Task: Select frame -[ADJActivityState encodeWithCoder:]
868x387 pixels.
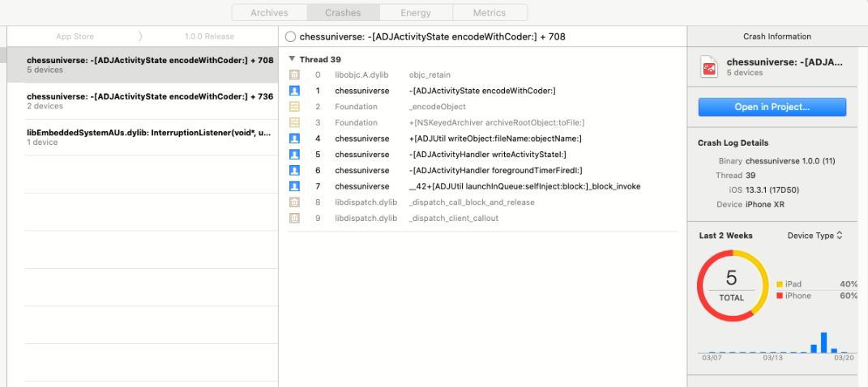Action: point(482,91)
